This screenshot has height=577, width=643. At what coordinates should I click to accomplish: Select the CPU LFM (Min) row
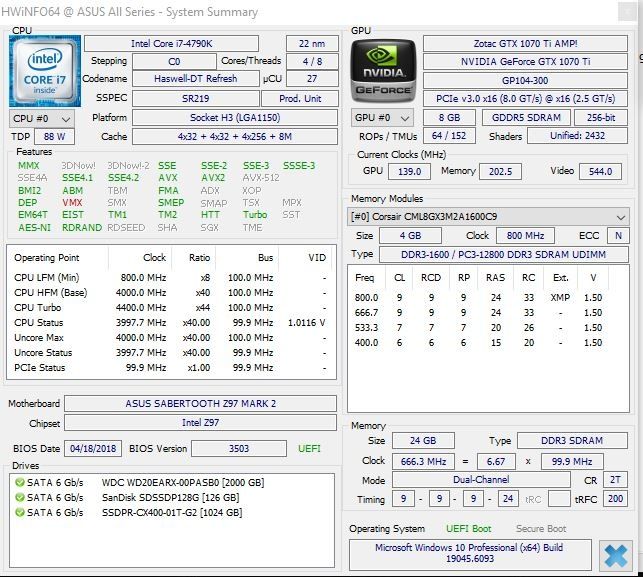click(x=171, y=278)
